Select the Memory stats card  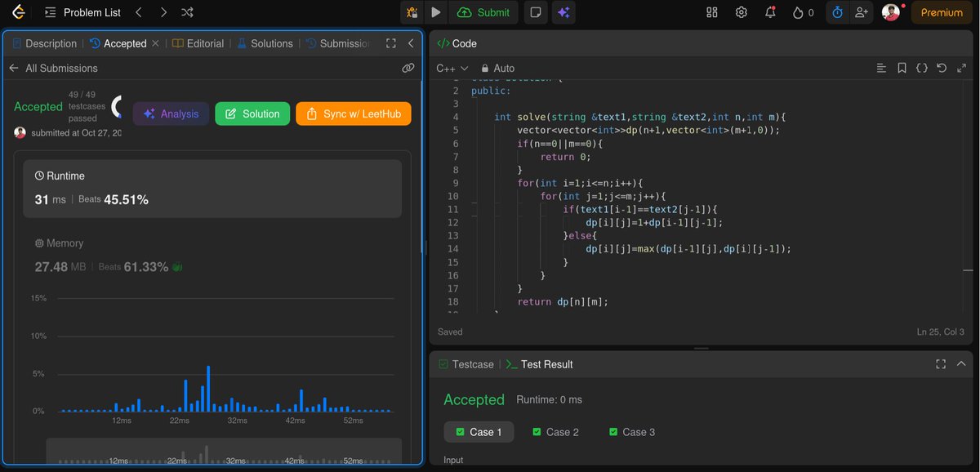pyautogui.click(x=212, y=256)
